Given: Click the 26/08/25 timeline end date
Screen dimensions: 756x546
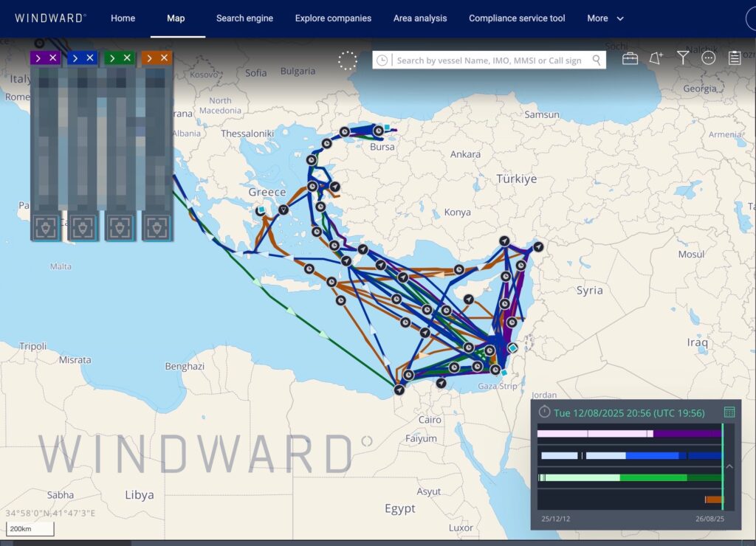Looking at the screenshot, I should coord(709,519).
